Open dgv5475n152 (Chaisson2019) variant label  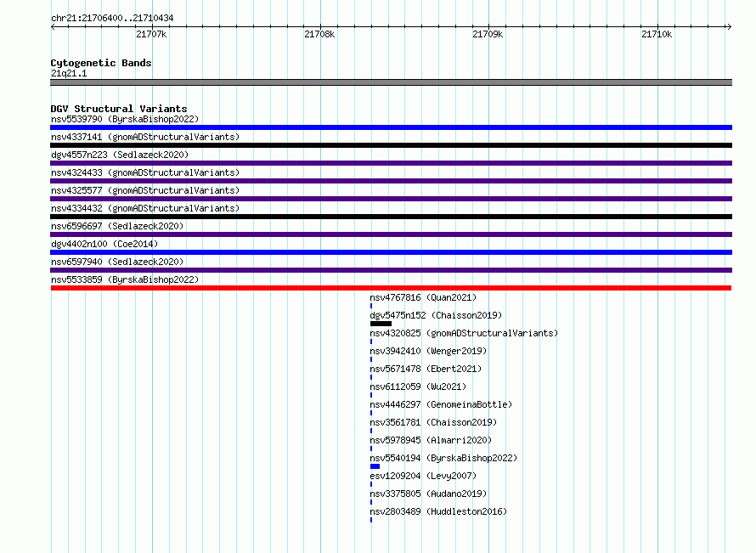point(436,315)
